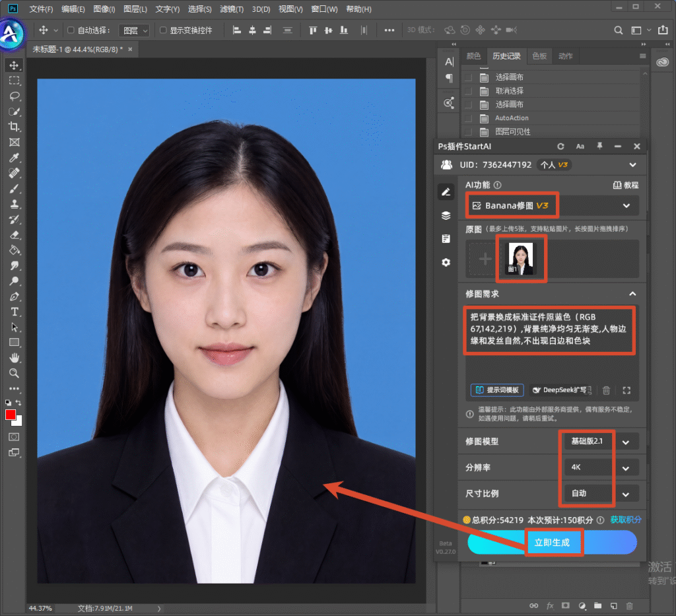Select the Lasso tool
The image size is (676, 616).
15,96
